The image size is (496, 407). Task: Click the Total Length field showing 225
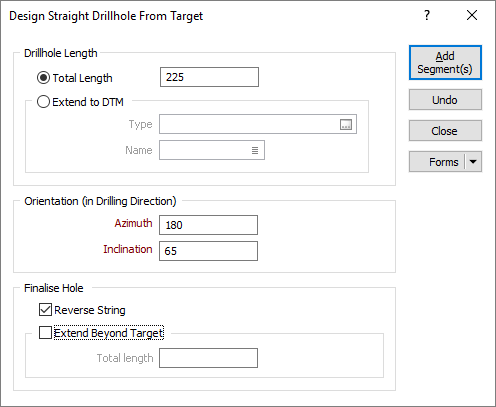pyautogui.click(x=209, y=77)
